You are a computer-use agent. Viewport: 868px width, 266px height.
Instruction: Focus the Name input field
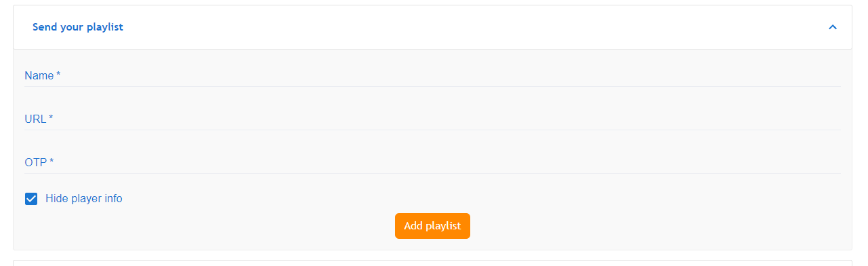[x=432, y=76]
